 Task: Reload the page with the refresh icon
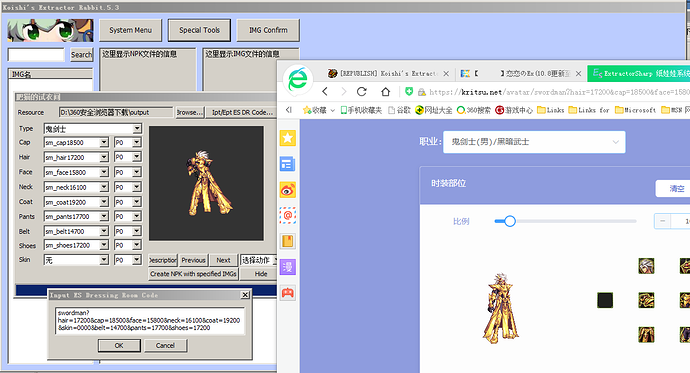pos(362,91)
